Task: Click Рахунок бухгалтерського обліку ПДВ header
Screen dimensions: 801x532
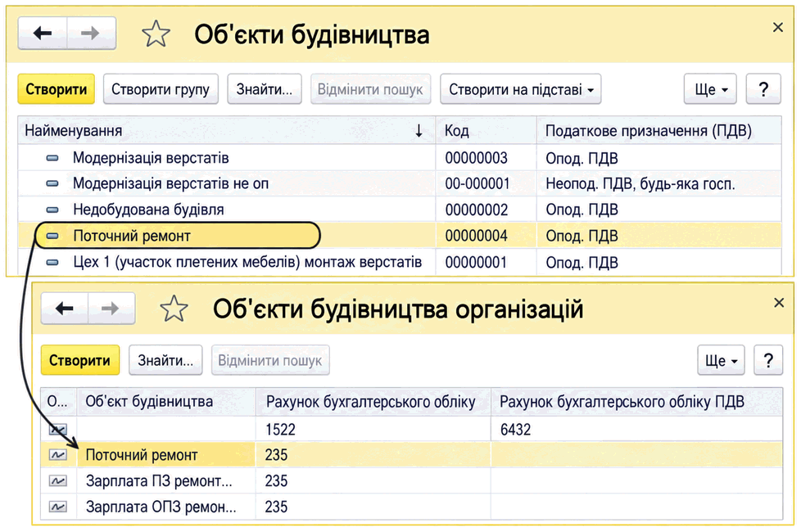Action: point(636,402)
